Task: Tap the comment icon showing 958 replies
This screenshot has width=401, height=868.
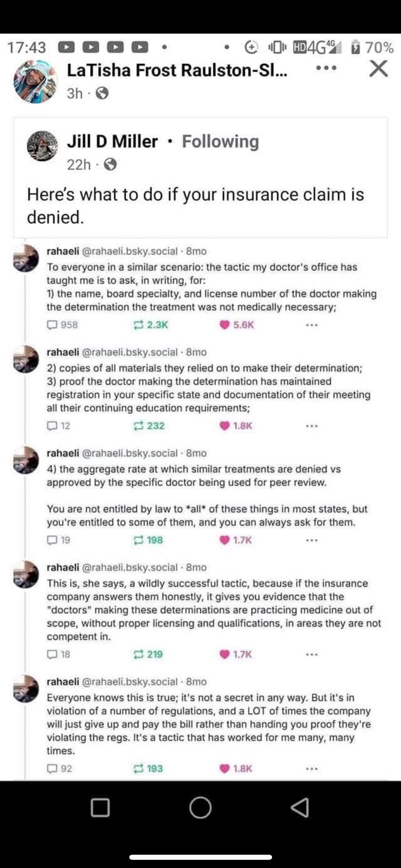Action: 52,325
